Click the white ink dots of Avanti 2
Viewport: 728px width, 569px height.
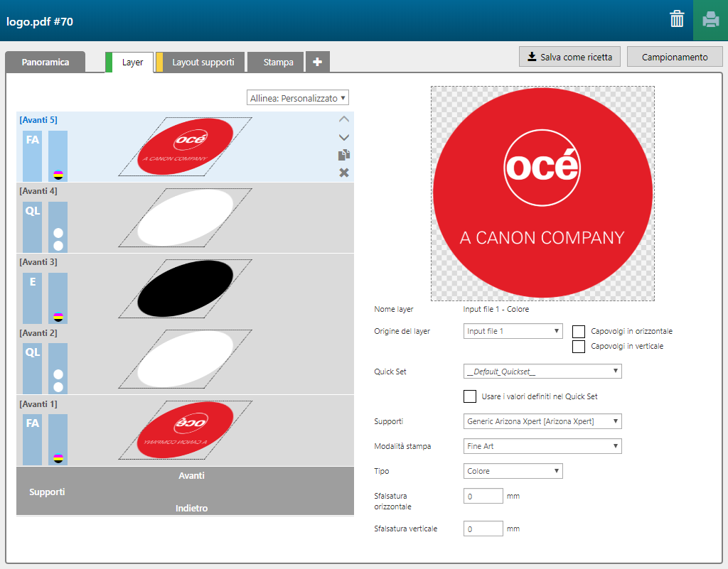[x=58, y=381]
